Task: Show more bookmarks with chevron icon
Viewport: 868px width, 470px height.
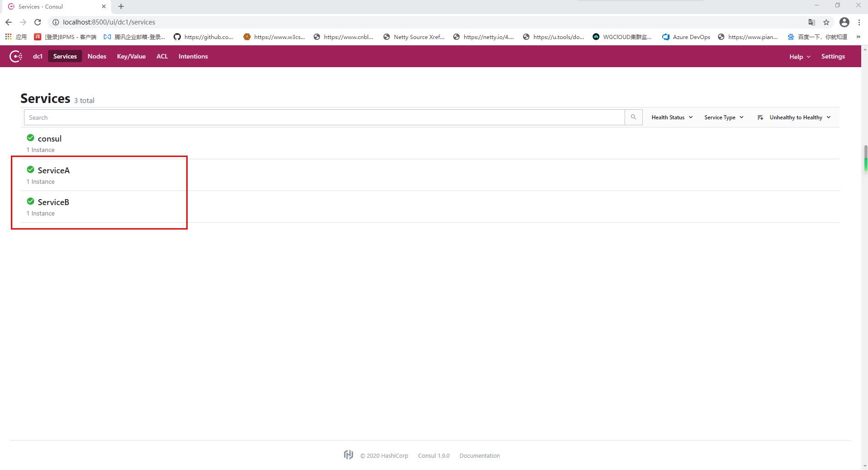Action: click(x=858, y=37)
